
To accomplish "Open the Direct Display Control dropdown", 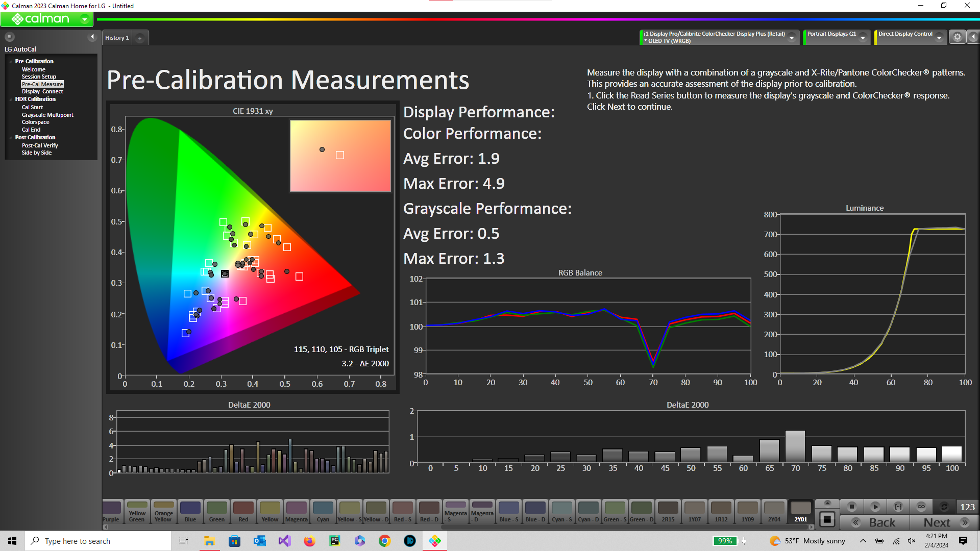I will (939, 37).
